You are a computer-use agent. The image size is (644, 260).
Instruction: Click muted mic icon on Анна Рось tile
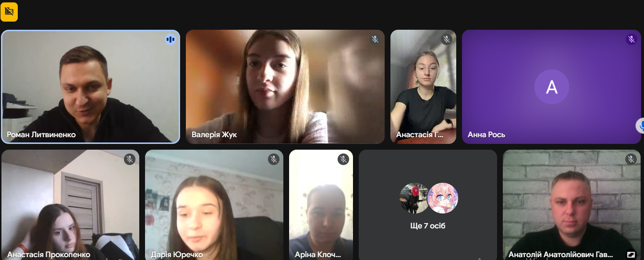631,39
